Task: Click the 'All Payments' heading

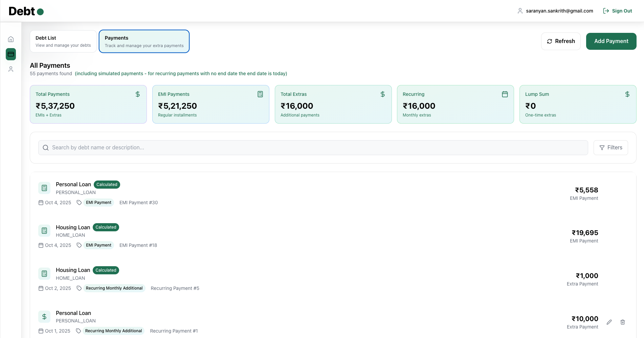Action: click(50, 65)
